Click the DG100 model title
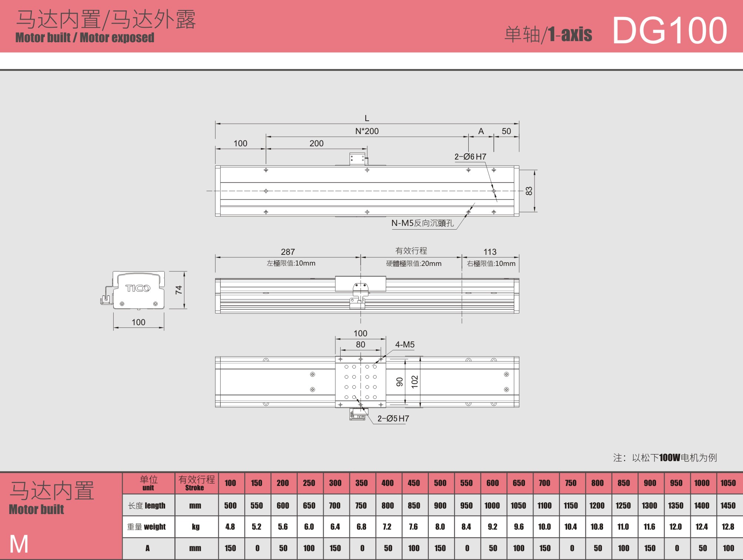The image size is (743, 560). coord(670,30)
